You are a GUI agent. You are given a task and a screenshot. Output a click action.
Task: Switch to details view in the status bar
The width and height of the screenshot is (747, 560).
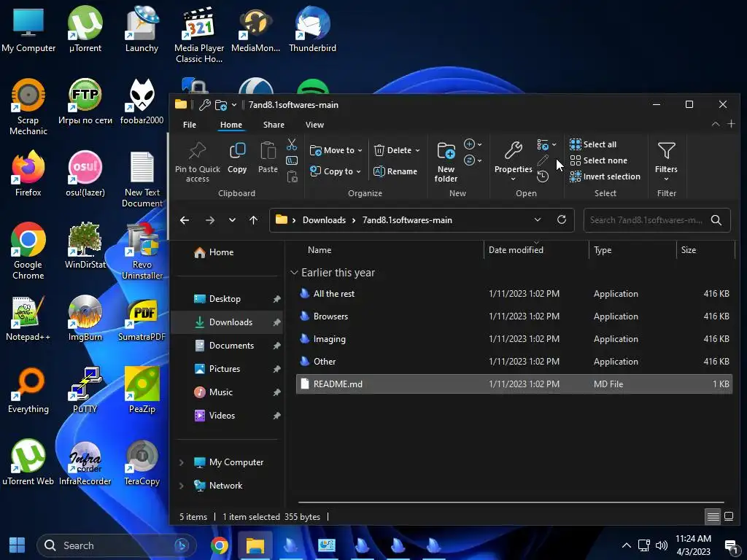(713, 516)
